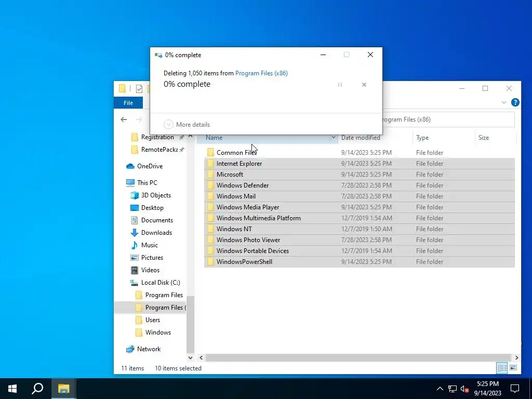Screen dimensions: 532x399
Task: Select the Windows Portable Devices folder
Action: (360, 251)
